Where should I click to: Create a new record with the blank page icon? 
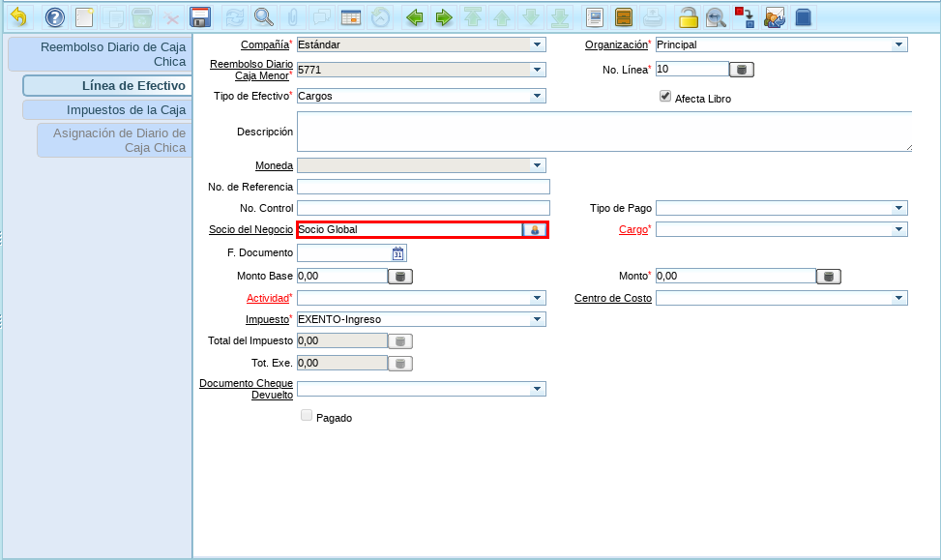tap(84, 17)
